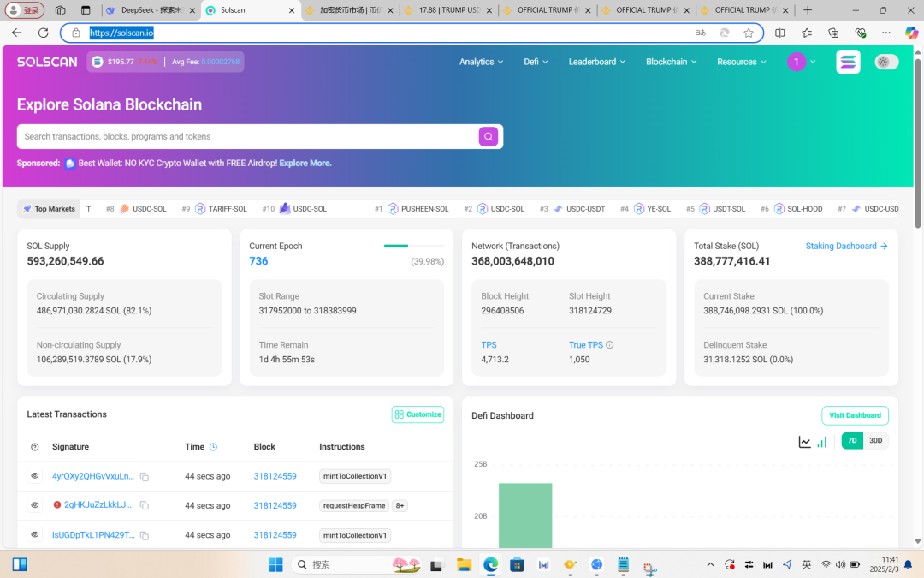Click the requestHeapFrame instruction tag
Viewport: 924px width, 578px height.
[x=354, y=505]
